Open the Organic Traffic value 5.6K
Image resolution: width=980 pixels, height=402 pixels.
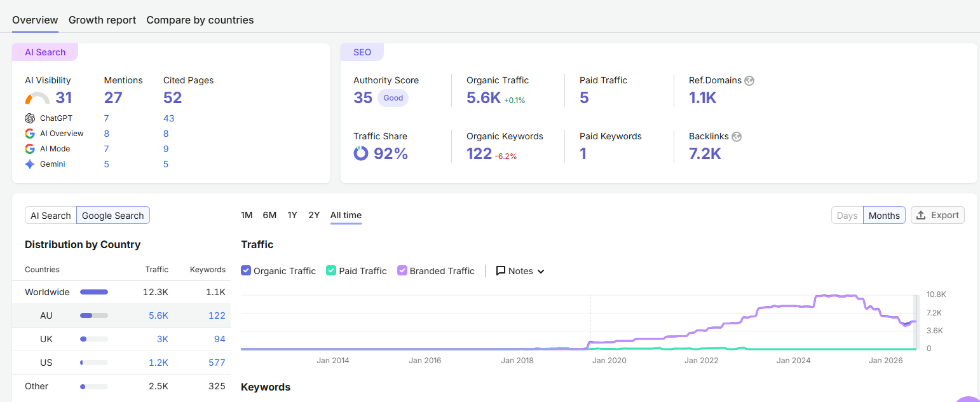coord(484,98)
